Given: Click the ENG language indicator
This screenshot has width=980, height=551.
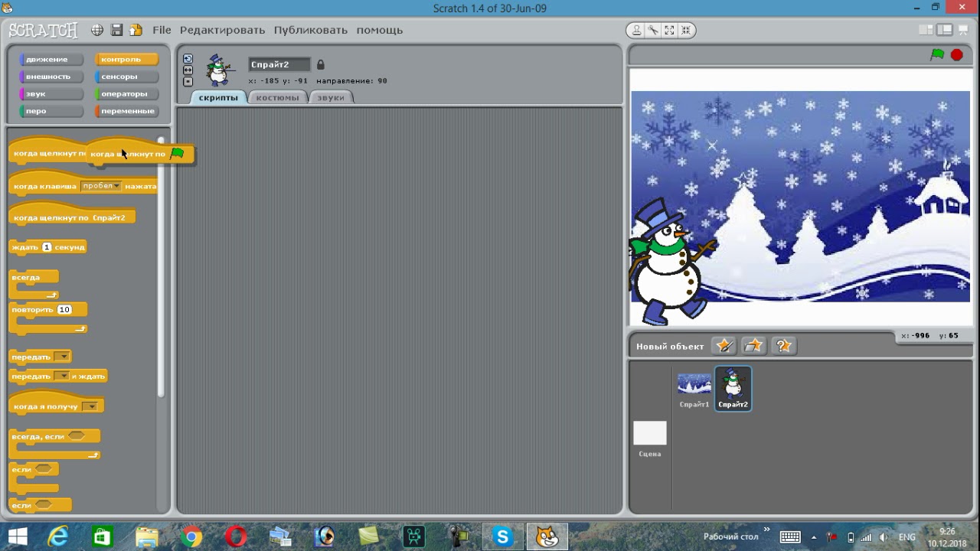Looking at the screenshot, I should tap(906, 537).
